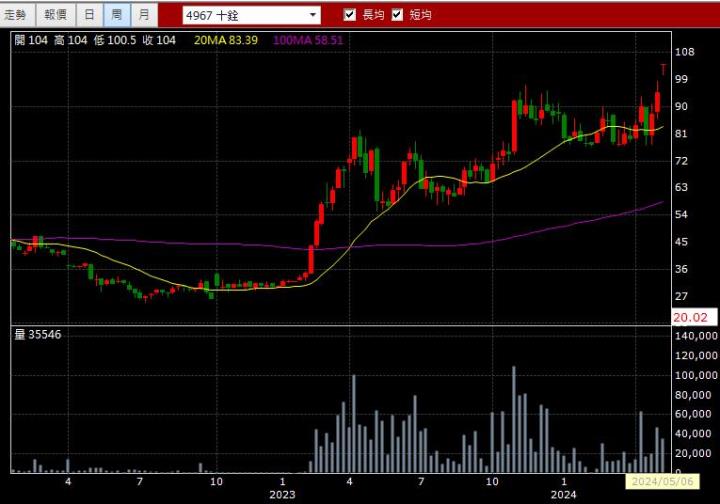The image size is (720, 504).
Task: Toggle the 長均 long moving average checkbox
Action: click(349, 15)
